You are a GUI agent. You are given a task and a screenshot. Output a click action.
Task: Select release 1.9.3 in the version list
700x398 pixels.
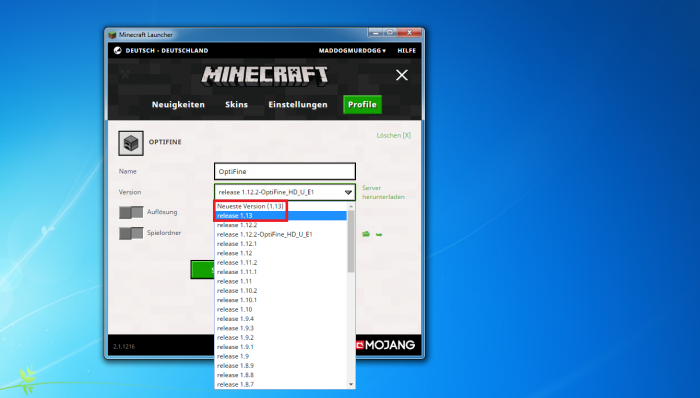pyautogui.click(x=281, y=328)
